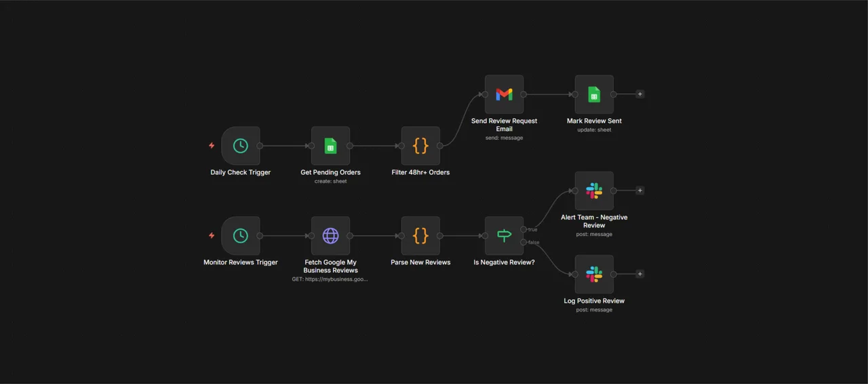The width and height of the screenshot is (868, 384).
Task: Open the Daily Check Trigger clock node
Action: click(241, 146)
